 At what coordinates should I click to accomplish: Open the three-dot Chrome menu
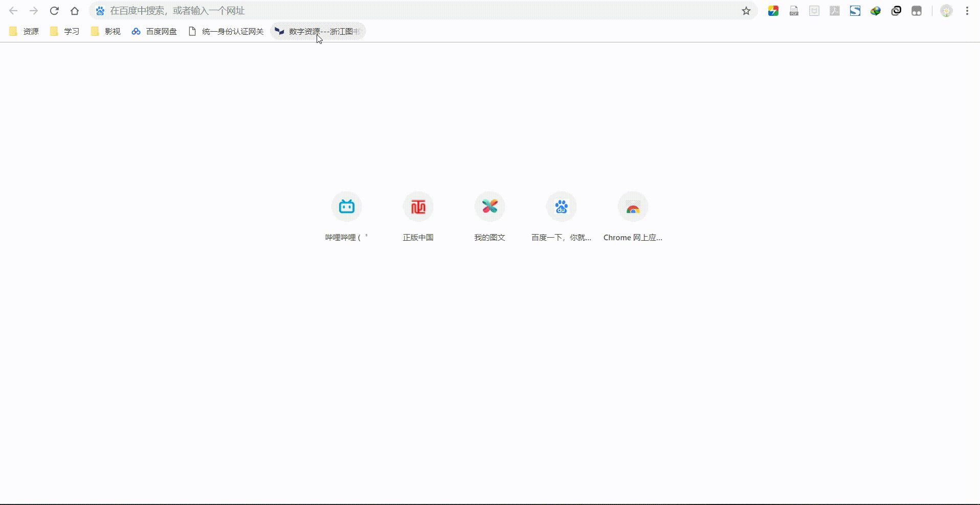[x=967, y=10]
